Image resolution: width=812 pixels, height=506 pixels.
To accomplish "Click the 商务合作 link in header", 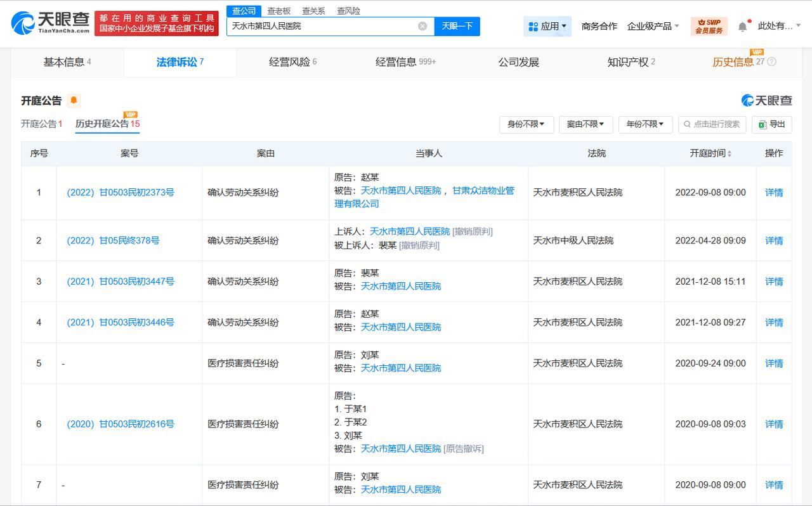I will tap(599, 26).
